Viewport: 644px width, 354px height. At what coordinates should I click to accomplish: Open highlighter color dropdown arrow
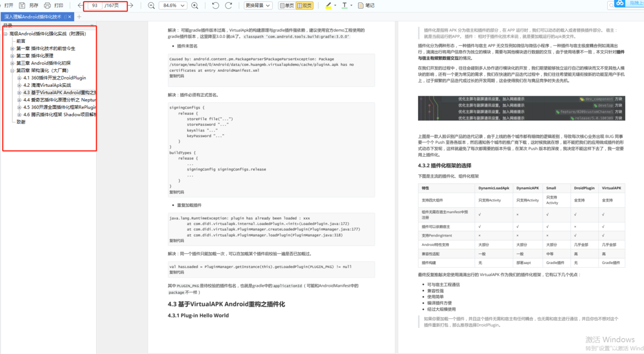[x=335, y=5]
